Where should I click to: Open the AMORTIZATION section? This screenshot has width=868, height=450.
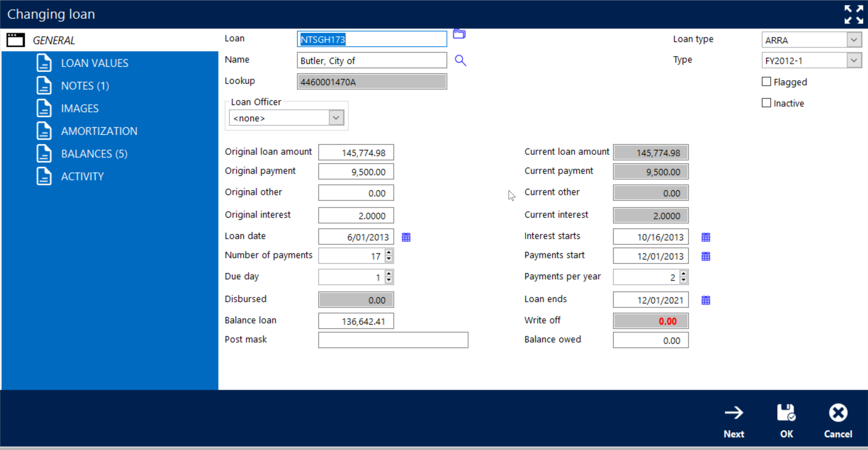[x=99, y=131]
